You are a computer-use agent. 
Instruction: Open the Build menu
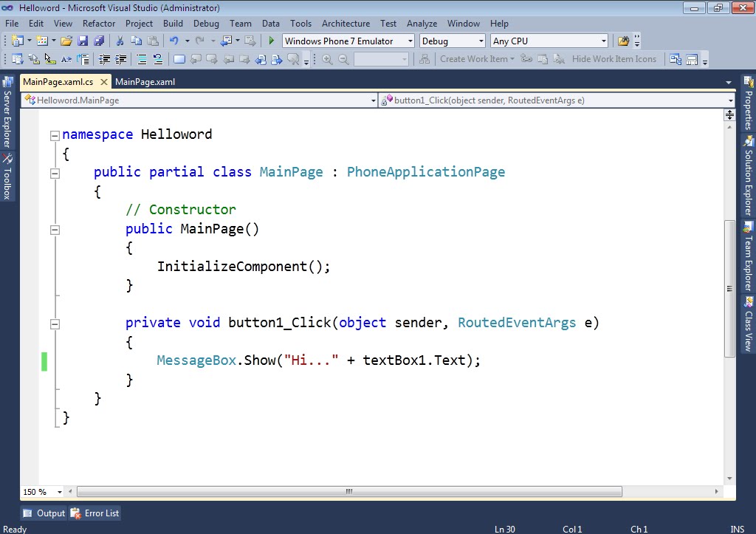click(x=173, y=23)
